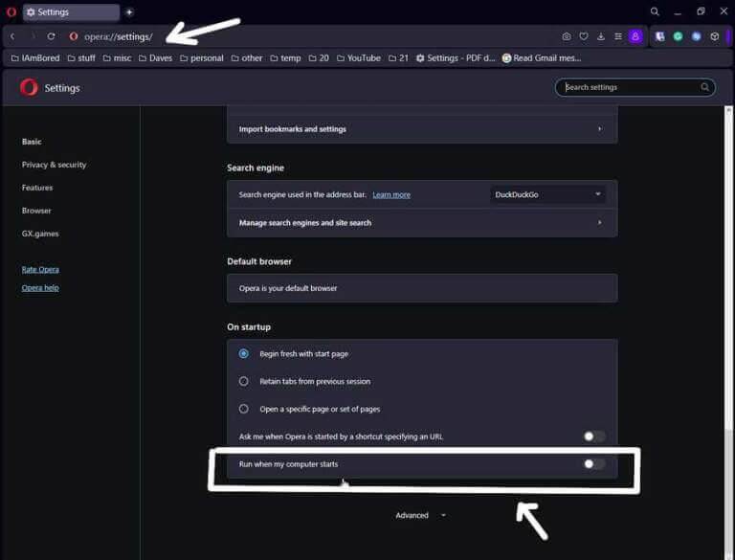Open the DuckDuckGo search engine dropdown
The height and width of the screenshot is (560, 735).
click(x=547, y=194)
